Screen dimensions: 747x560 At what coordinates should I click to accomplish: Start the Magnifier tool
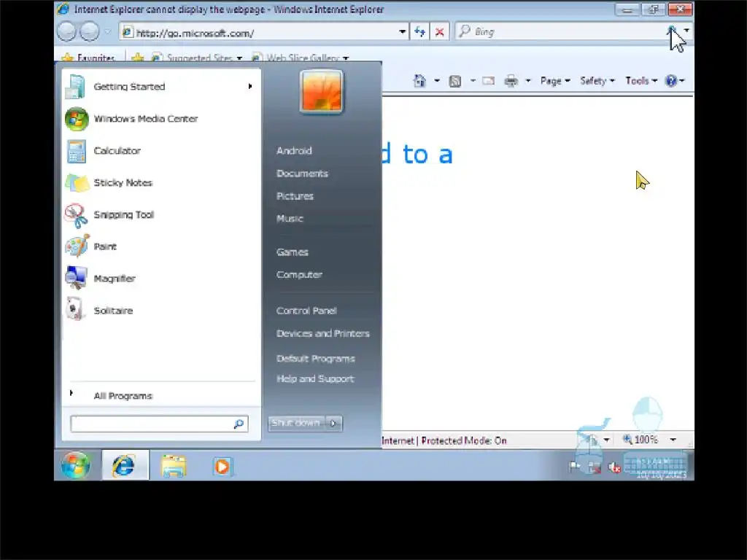[x=161, y=278]
